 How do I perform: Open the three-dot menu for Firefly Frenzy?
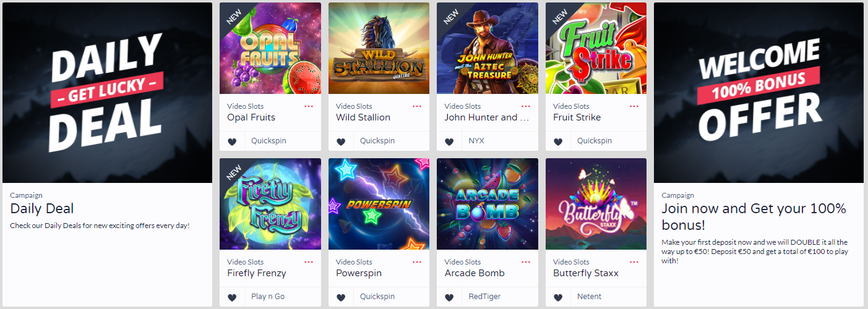pos(308,262)
